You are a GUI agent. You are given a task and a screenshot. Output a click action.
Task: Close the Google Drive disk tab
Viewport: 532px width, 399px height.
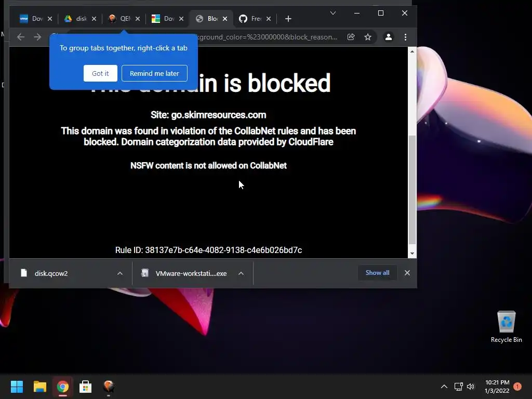94,19
